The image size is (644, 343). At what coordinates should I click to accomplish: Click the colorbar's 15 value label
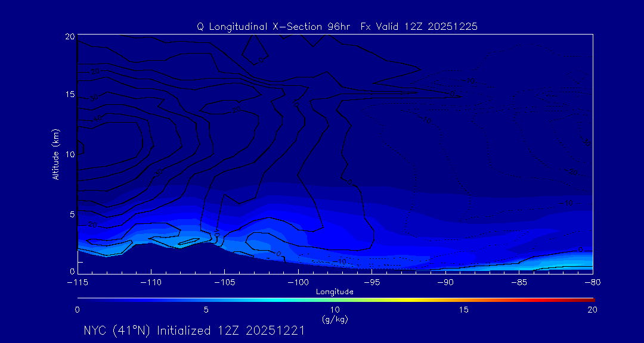tap(463, 310)
